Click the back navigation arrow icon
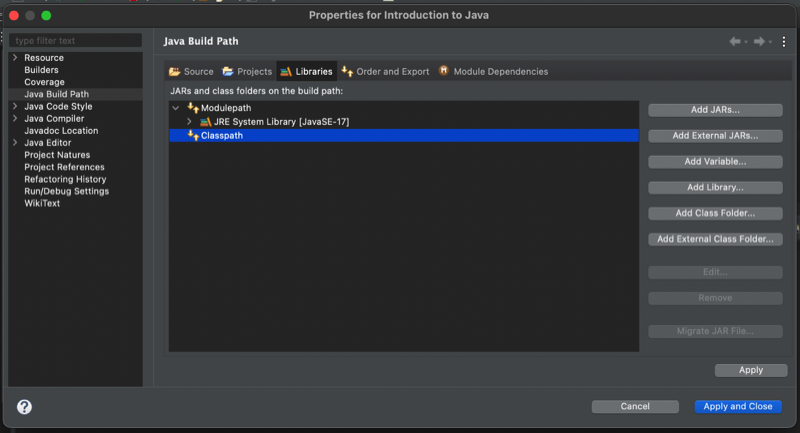 735,41
